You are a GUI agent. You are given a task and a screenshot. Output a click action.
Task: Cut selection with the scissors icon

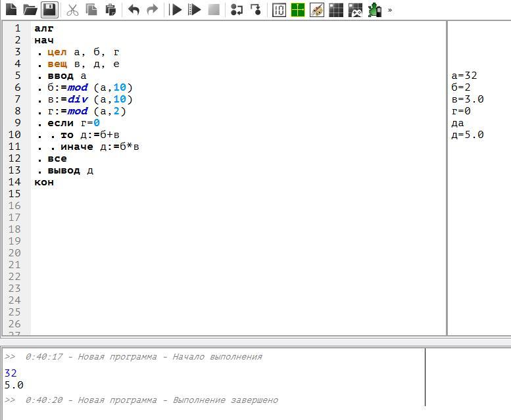72,10
